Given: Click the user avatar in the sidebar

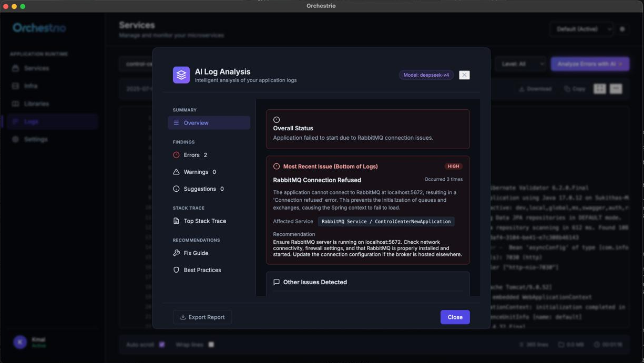Looking at the screenshot, I should (20, 342).
